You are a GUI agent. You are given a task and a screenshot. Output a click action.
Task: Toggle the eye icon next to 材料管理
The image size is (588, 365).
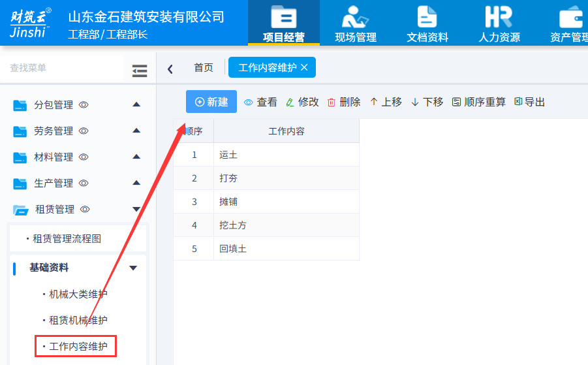pyautogui.click(x=84, y=157)
